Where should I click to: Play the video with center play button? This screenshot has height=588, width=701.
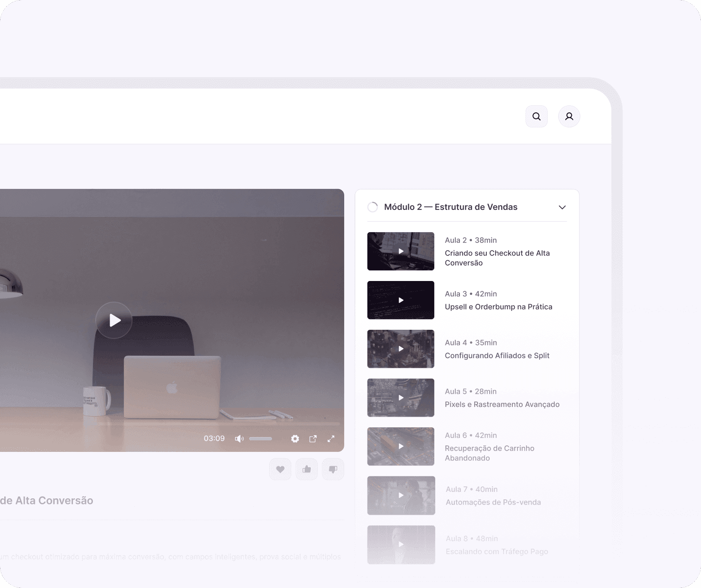(114, 320)
